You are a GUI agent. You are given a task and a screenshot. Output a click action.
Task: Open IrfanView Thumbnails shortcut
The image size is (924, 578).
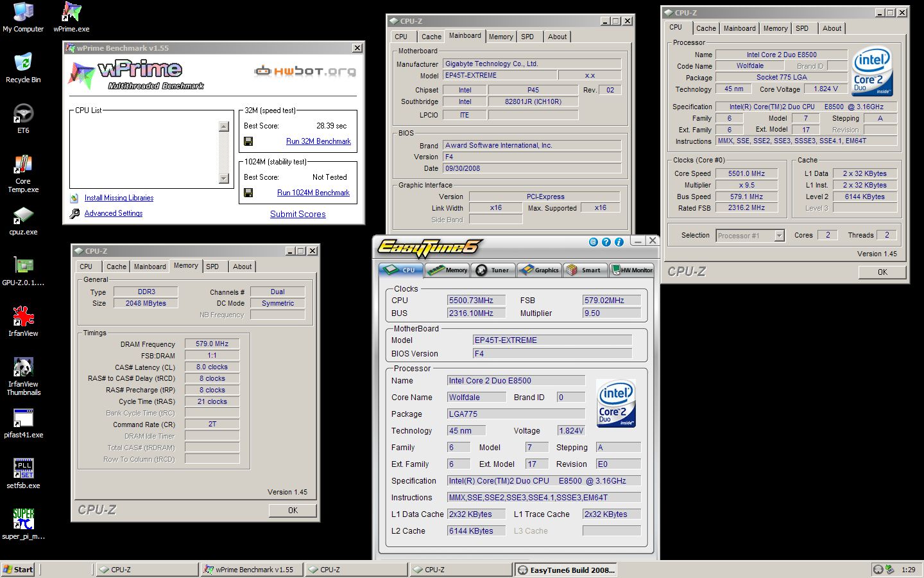tap(23, 377)
